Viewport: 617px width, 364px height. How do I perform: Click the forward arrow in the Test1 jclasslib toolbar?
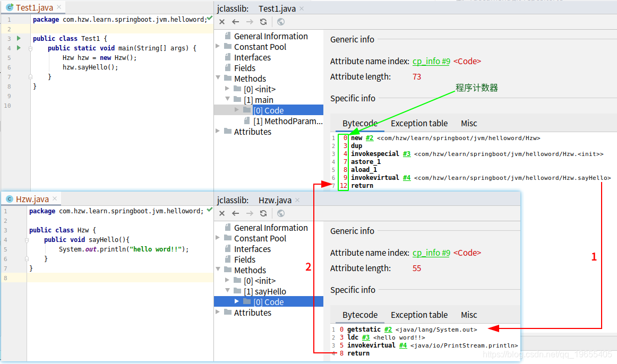click(250, 22)
